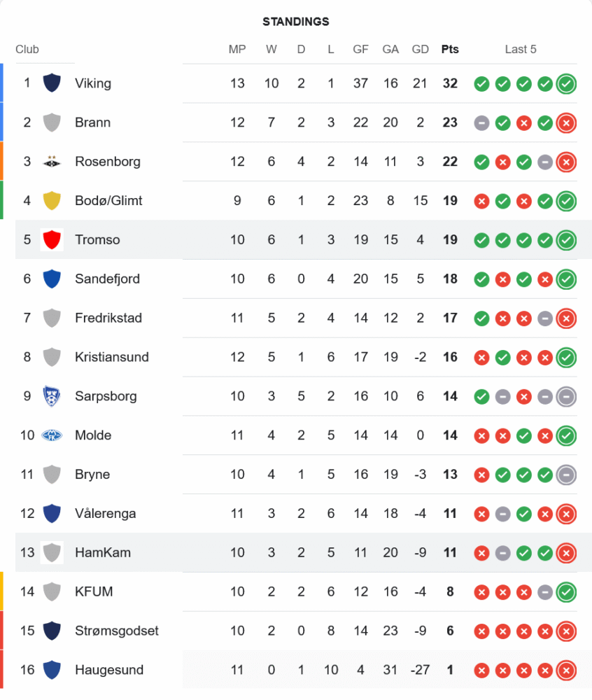Click the Sarpsborg club crest icon
The height and width of the screenshot is (700, 592).
[52, 396]
